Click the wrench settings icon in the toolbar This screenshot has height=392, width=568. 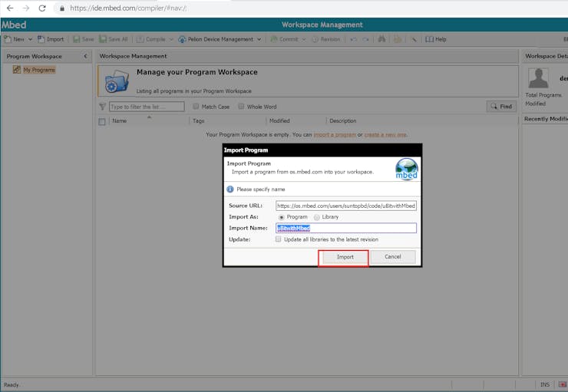pyautogui.click(x=413, y=39)
